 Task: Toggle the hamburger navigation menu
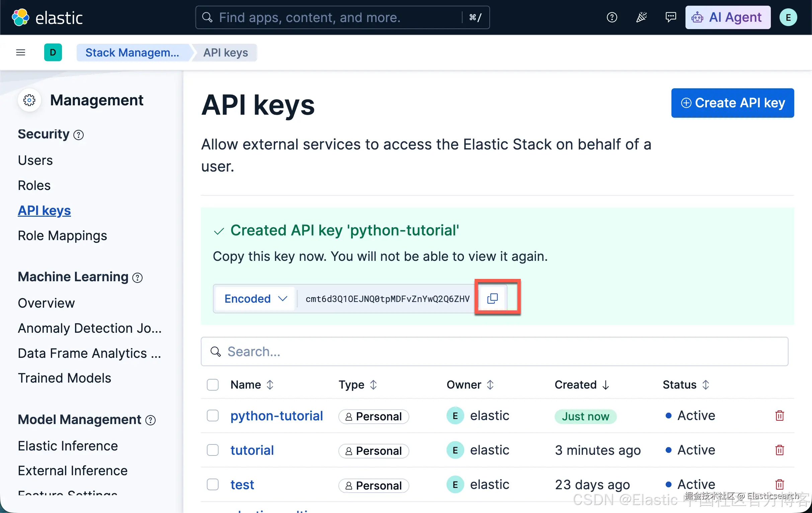click(x=20, y=53)
